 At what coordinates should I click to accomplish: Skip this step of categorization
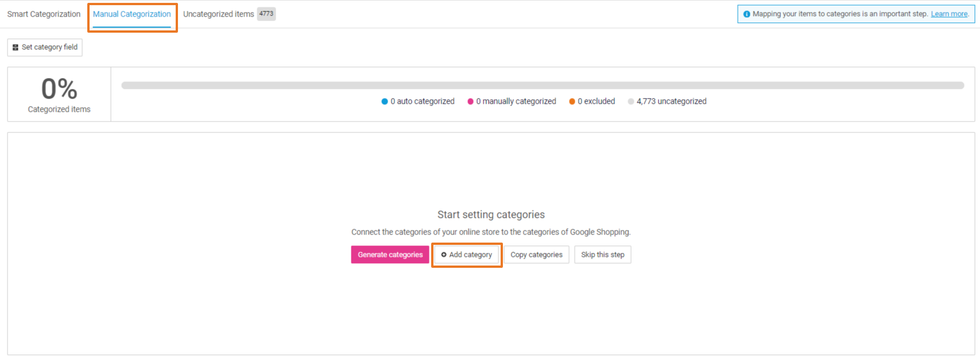pos(602,255)
